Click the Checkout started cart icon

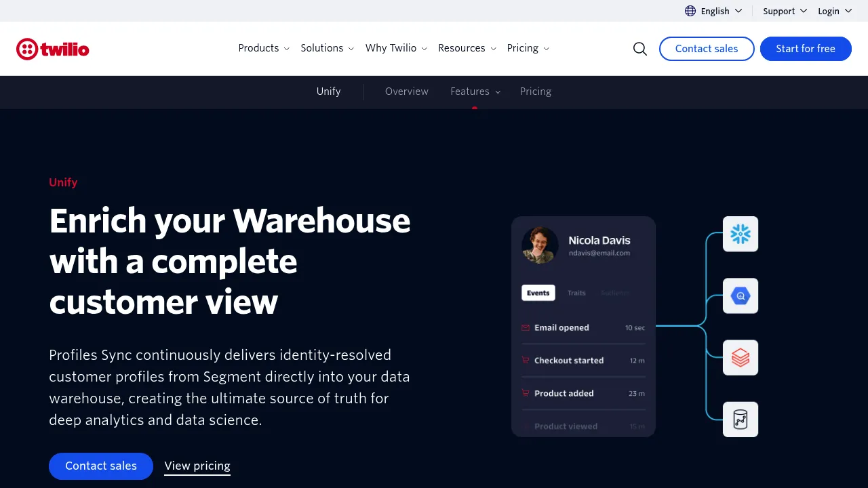tap(526, 361)
